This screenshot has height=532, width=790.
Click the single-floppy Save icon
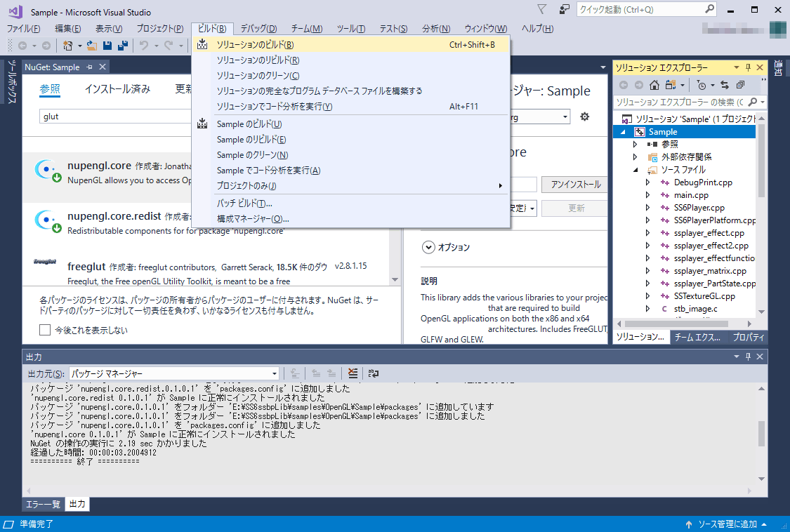107,46
